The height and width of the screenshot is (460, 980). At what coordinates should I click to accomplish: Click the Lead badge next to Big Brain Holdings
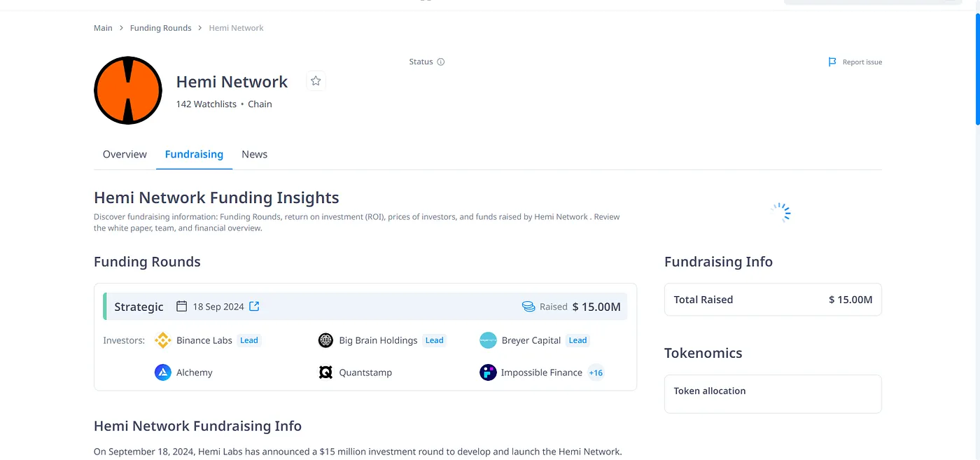(x=435, y=340)
